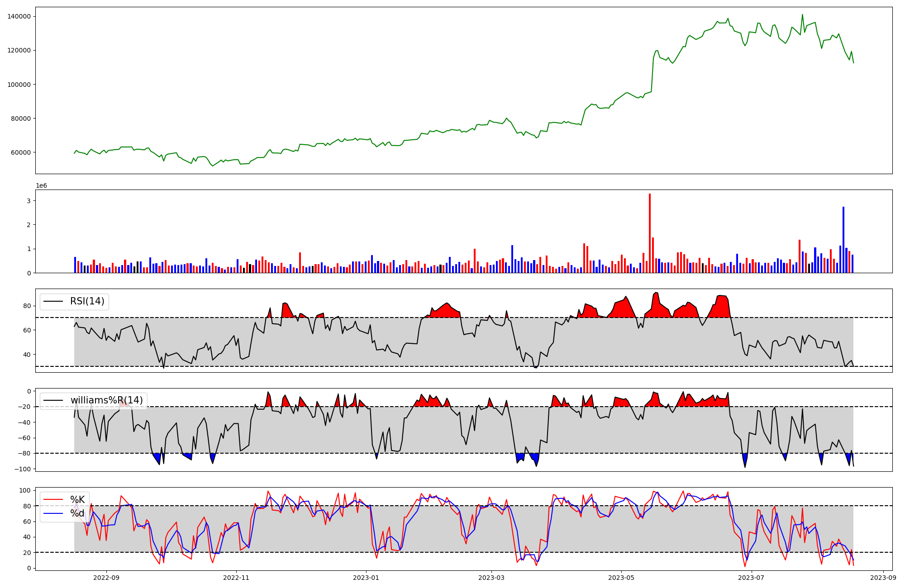The image size is (905, 588).
Task: Click the 2022-11 date axis label
Action: (x=236, y=578)
